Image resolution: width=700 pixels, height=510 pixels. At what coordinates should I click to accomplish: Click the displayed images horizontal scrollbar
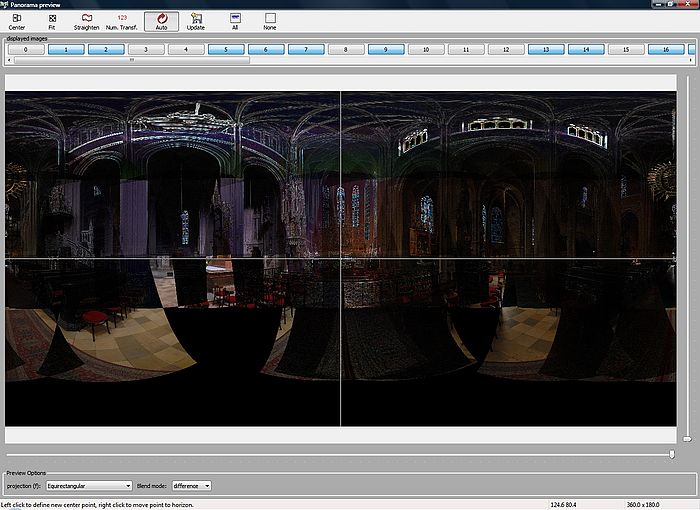[x=130, y=60]
